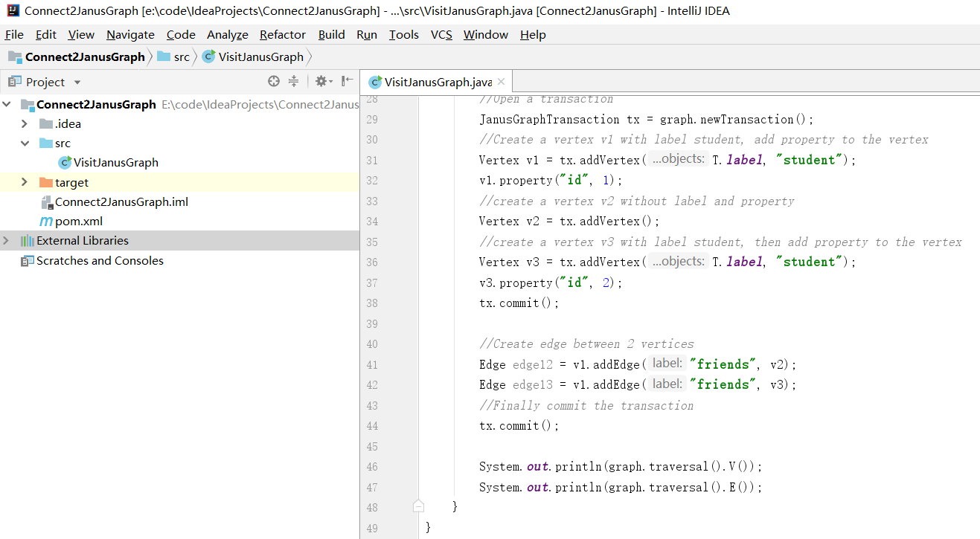This screenshot has width=980, height=539.
Task: Click the Scratches and Consoles icon
Action: (28, 261)
